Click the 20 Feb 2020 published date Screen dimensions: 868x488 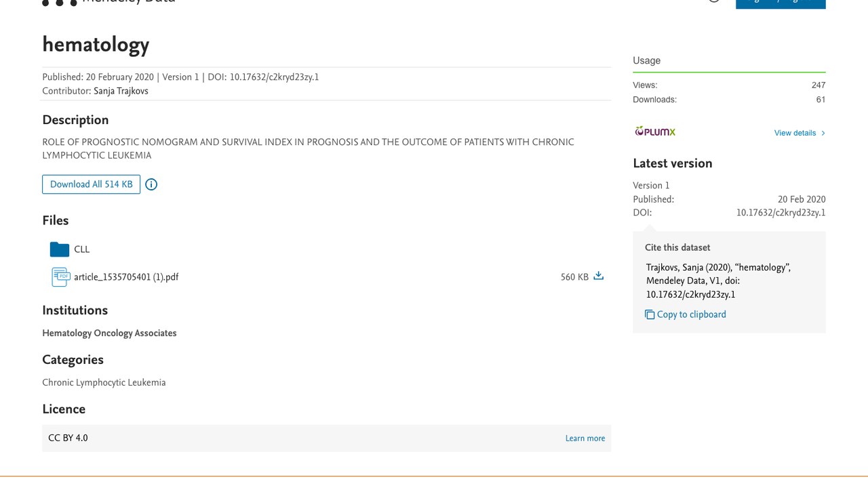click(x=802, y=199)
